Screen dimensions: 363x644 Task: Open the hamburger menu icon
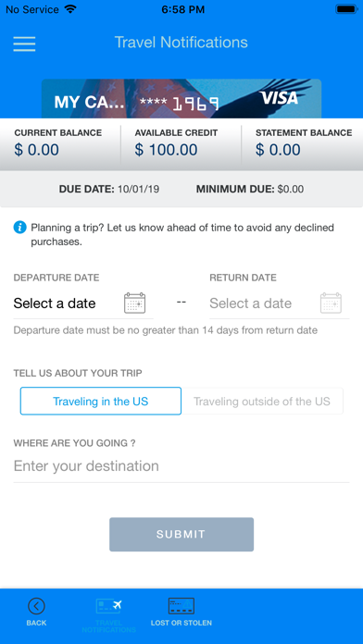coord(24,43)
